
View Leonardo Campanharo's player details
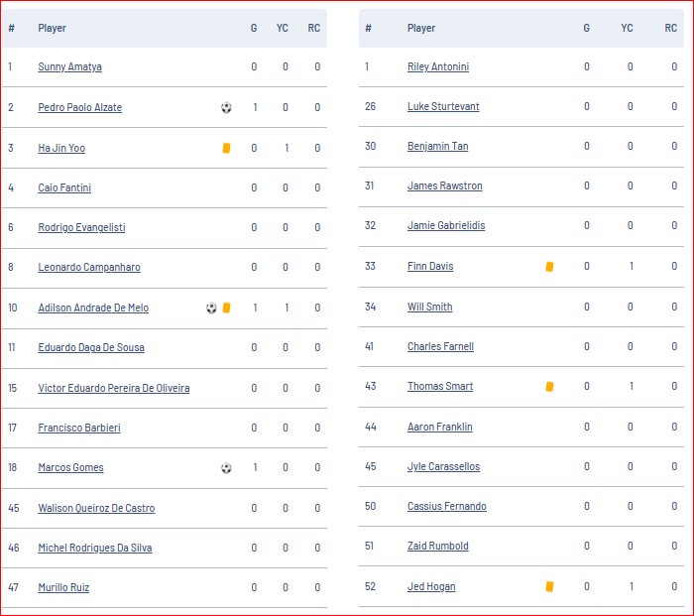click(x=89, y=267)
